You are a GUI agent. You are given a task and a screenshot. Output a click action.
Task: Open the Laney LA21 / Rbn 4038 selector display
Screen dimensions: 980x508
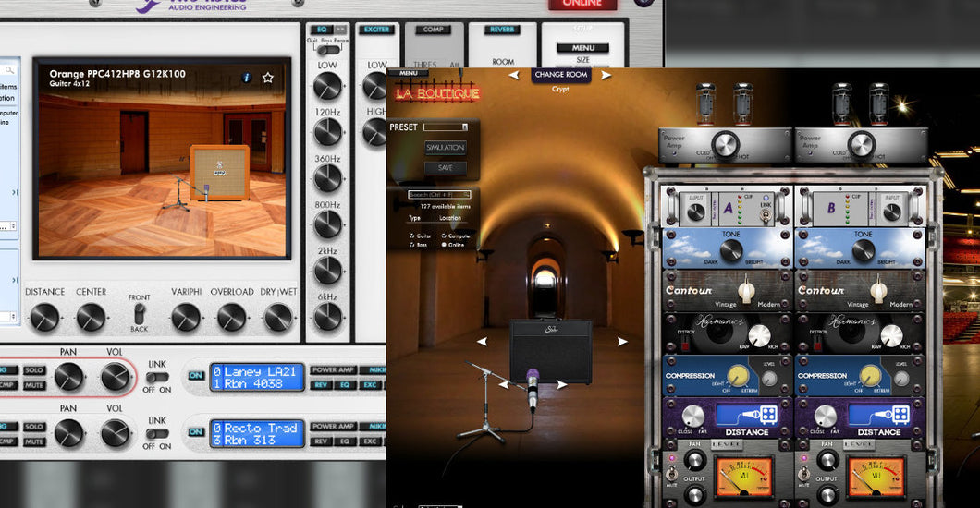[x=256, y=377]
